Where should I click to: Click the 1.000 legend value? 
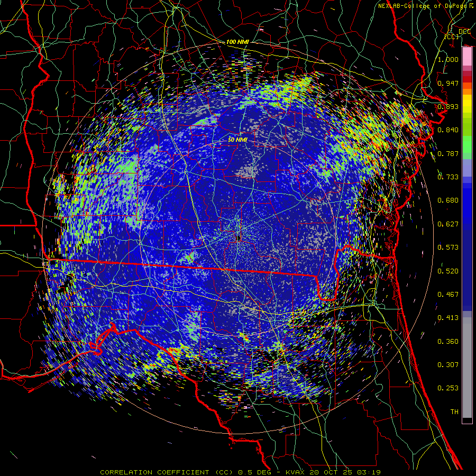(448, 59)
